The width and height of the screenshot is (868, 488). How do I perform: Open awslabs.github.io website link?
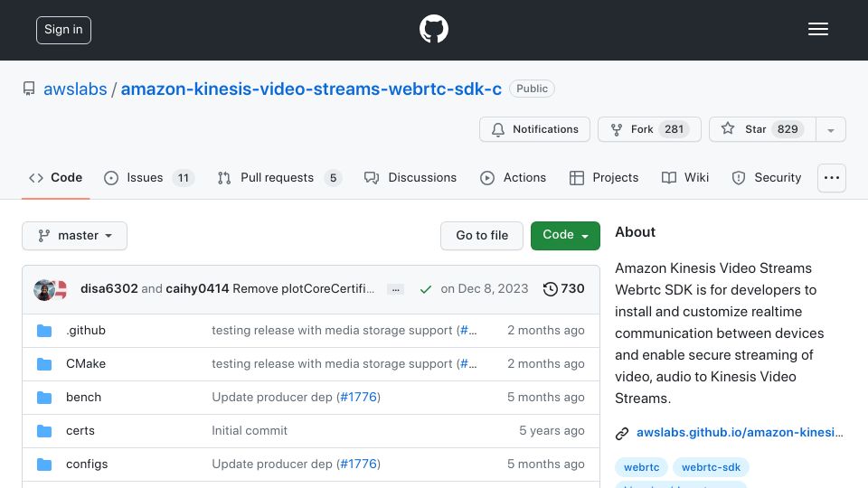pyautogui.click(x=740, y=432)
